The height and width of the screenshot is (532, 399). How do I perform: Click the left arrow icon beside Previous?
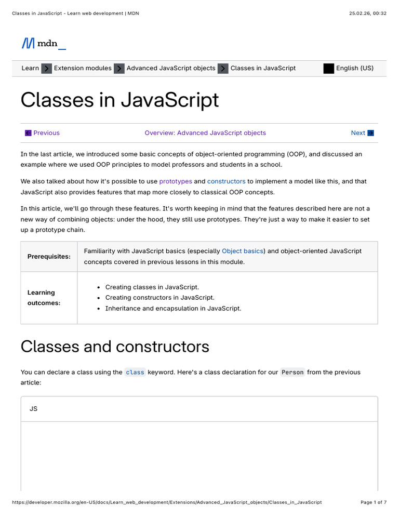tap(28, 133)
